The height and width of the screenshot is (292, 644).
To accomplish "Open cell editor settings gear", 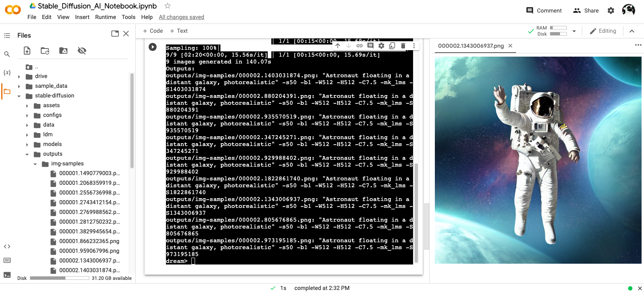I will 381,46.
